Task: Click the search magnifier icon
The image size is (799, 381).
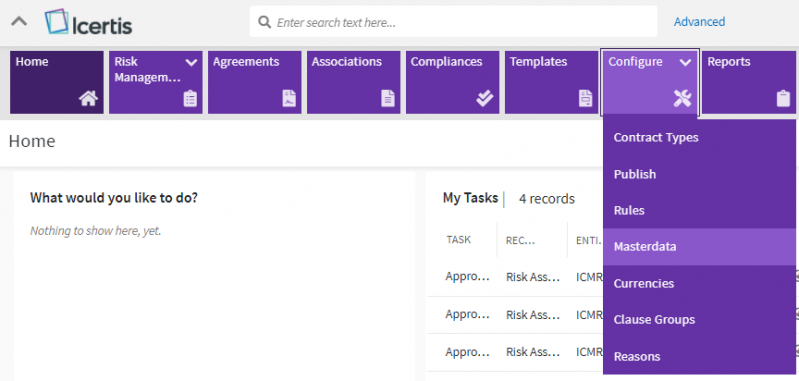Action: coord(264,22)
